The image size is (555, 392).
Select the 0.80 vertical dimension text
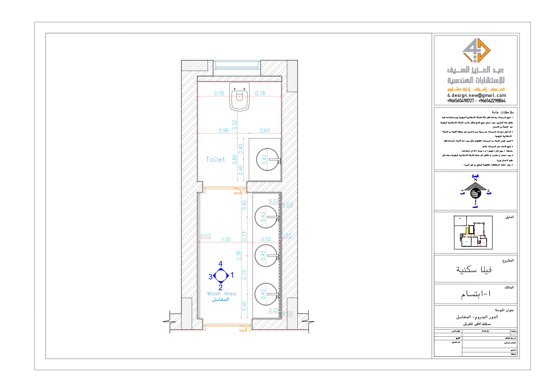pos(235,159)
